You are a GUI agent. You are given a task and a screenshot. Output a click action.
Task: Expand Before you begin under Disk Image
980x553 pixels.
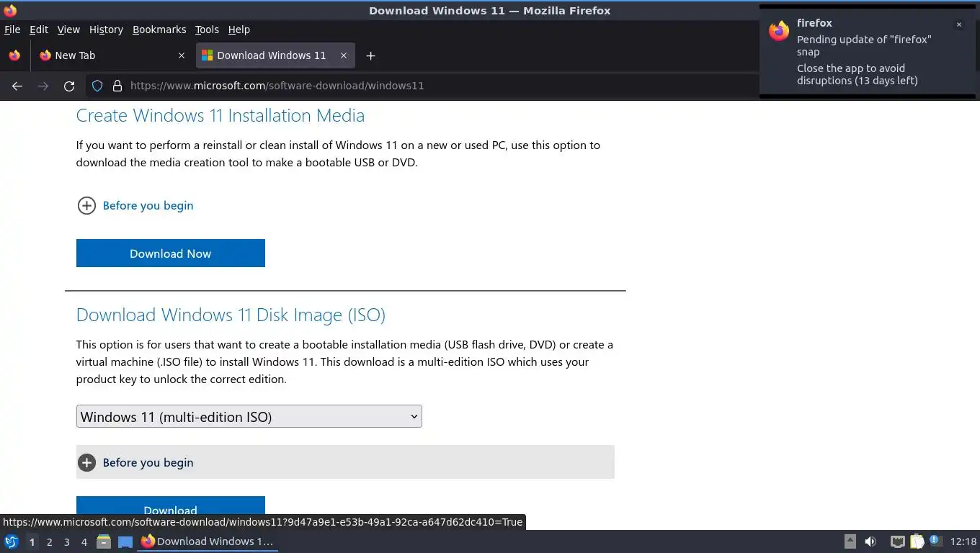coord(345,462)
